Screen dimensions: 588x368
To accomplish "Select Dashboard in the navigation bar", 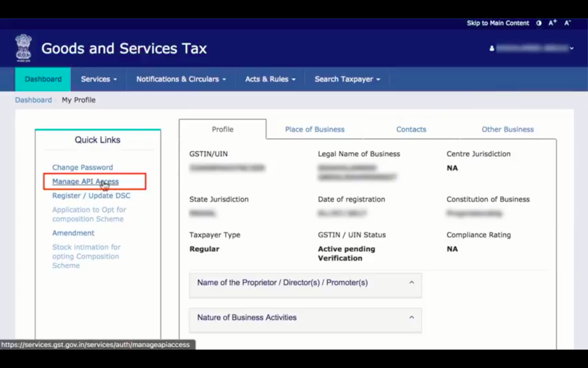I will pyautogui.click(x=42, y=79).
